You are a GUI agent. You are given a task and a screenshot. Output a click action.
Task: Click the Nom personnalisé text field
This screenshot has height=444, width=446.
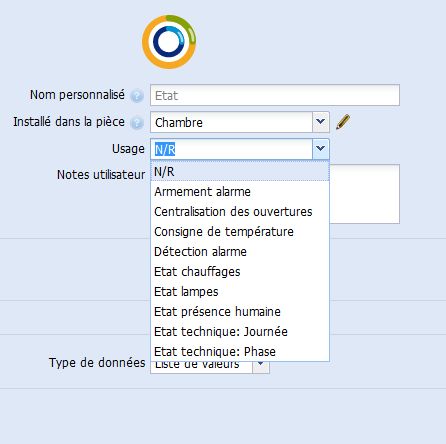click(x=275, y=95)
